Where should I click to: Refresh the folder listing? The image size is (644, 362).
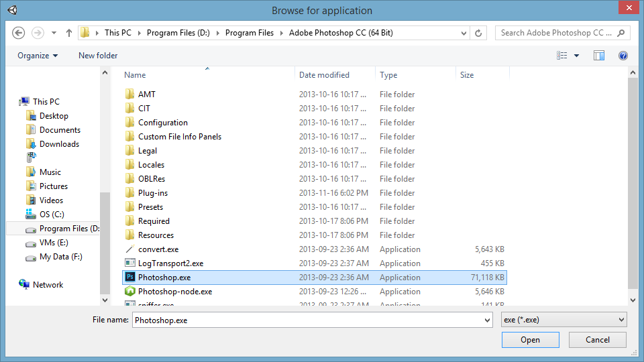(478, 33)
